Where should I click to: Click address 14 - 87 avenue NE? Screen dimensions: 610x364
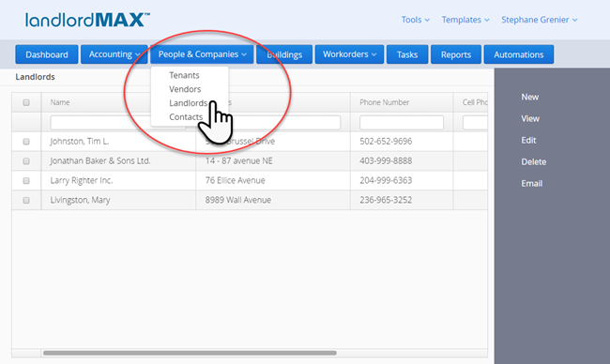pos(239,161)
